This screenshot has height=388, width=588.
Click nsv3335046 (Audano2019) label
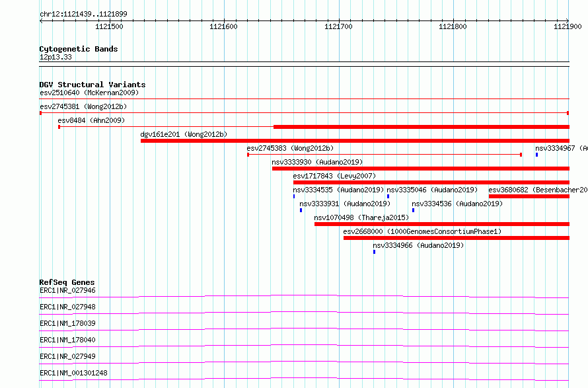pos(432,190)
